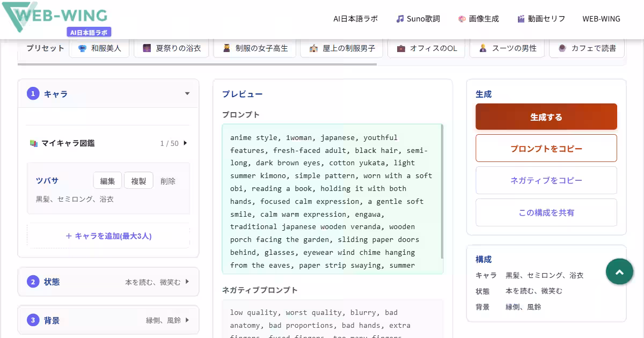Click この構成を共有 button
This screenshot has width=644, height=338.
tap(546, 212)
